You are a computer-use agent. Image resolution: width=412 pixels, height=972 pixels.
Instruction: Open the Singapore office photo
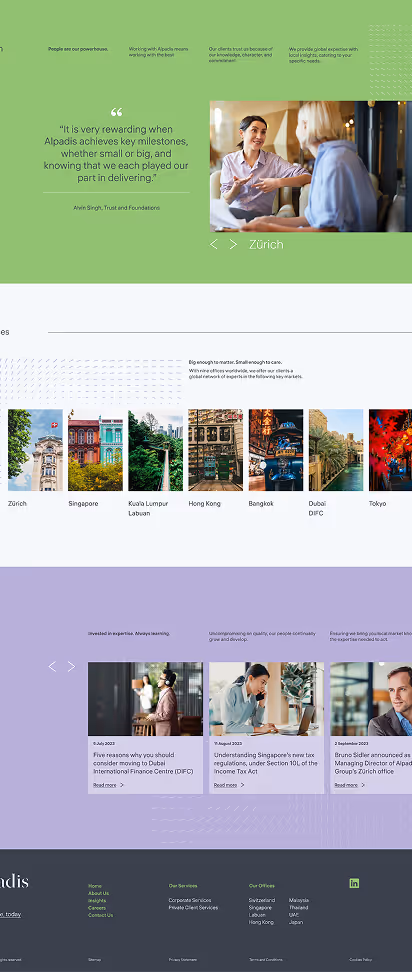pyautogui.click(x=95, y=450)
